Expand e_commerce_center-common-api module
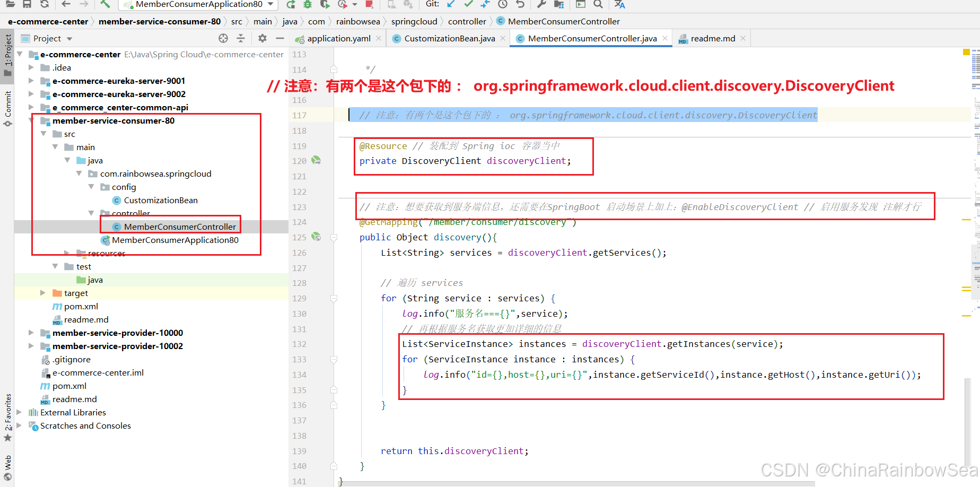Screen dimensions: 980x487 click(31, 107)
